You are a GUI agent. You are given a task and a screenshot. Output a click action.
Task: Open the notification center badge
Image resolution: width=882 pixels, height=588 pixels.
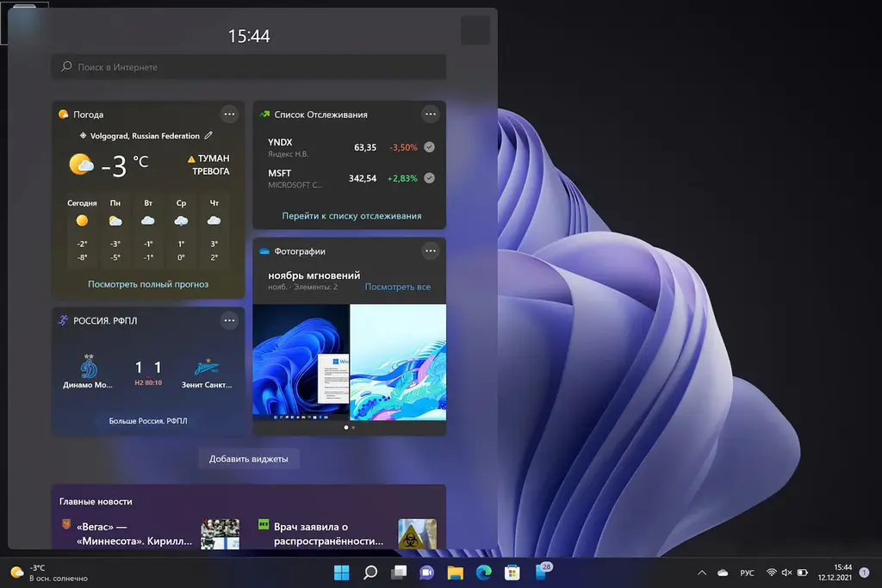pyautogui.click(x=865, y=573)
